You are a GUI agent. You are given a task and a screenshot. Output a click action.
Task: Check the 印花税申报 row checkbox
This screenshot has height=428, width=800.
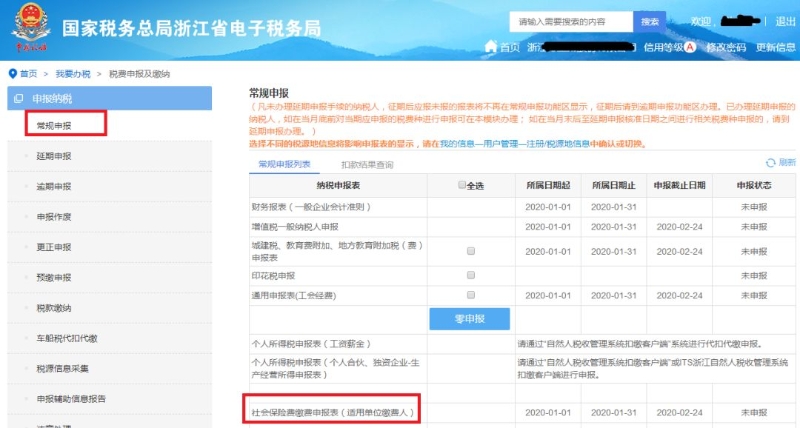click(x=470, y=274)
